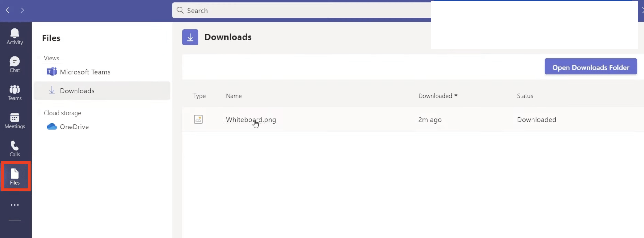Click the Open Downloads Folder button

(x=591, y=67)
